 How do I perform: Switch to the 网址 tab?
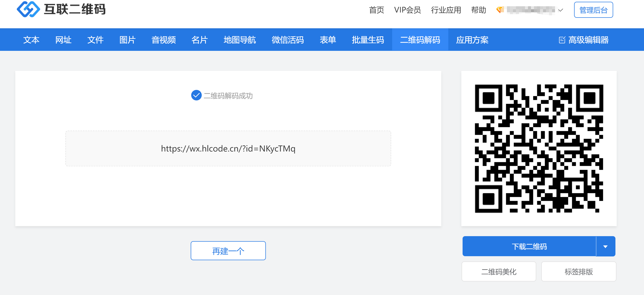click(x=63, y=40)
